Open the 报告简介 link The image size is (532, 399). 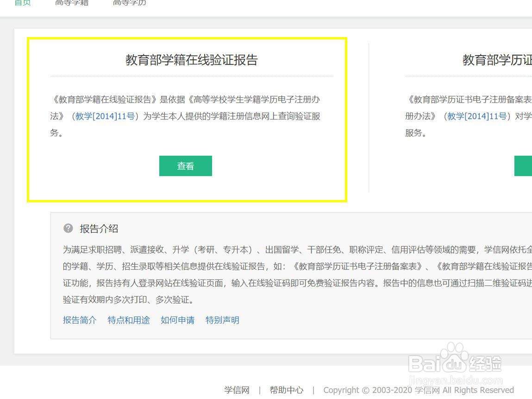coord(79,320)
